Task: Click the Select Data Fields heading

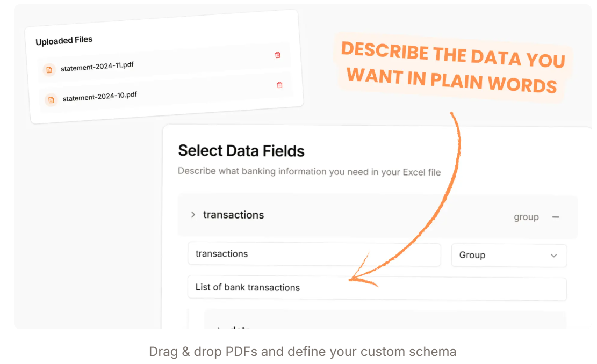Action: tap(241, 151)
